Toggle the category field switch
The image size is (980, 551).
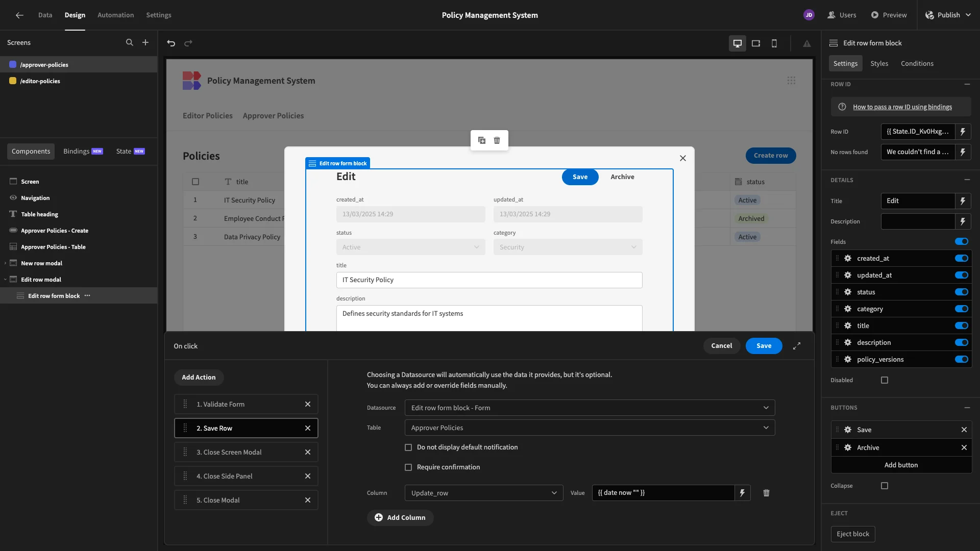(x=962, y=309)
